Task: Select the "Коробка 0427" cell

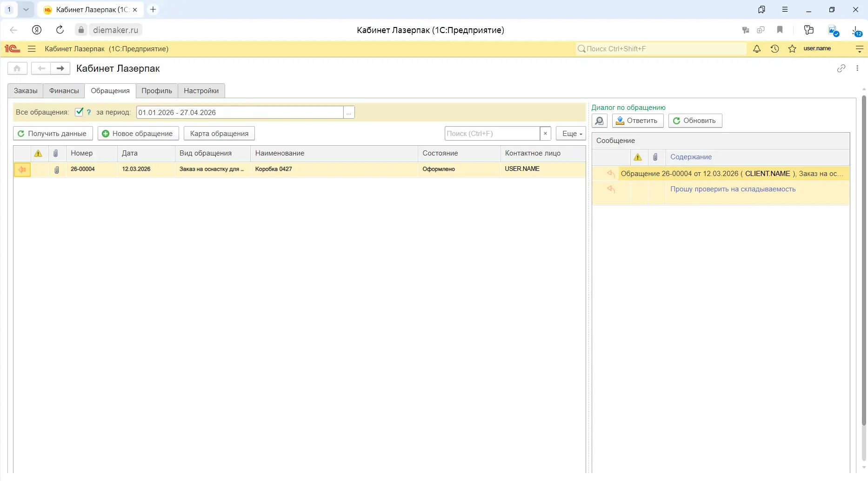Action: click(x=334, y=169)
